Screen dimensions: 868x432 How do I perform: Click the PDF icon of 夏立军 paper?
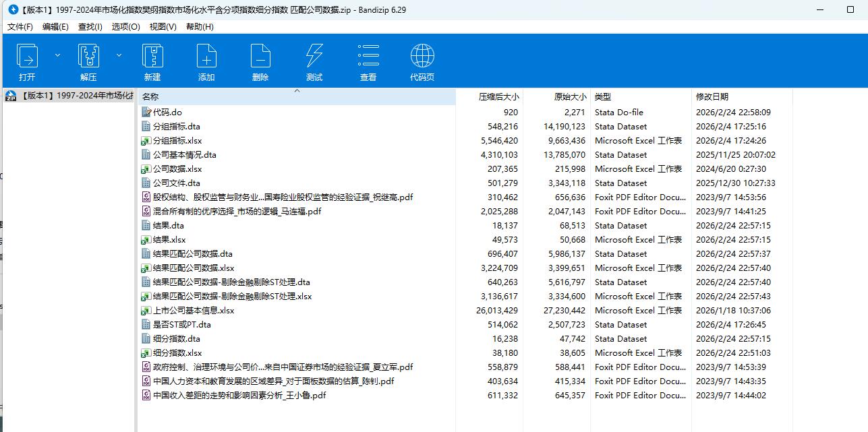[146, 367]
